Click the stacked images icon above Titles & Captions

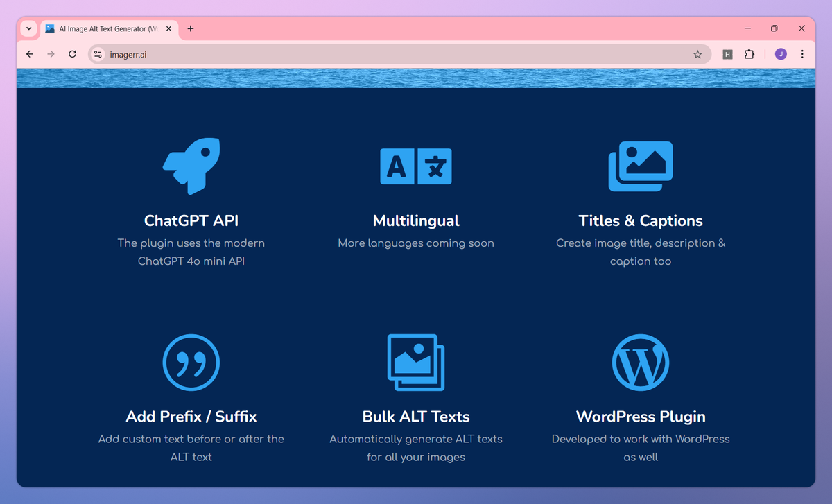coord(641,166)
